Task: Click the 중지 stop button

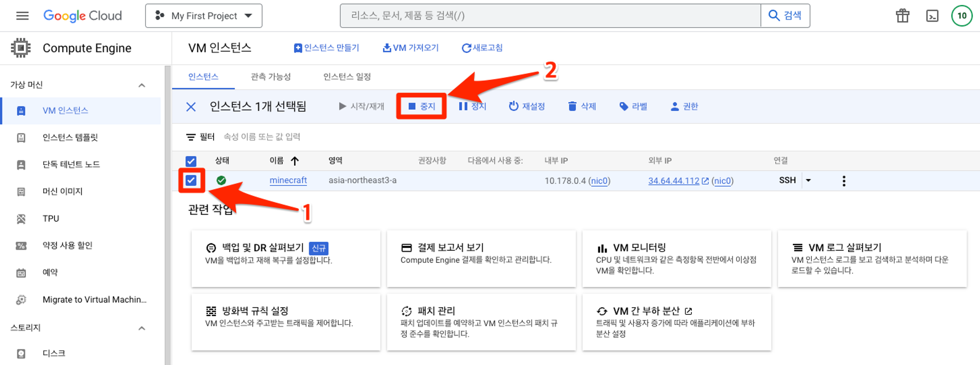Action: tap(421, 106)
